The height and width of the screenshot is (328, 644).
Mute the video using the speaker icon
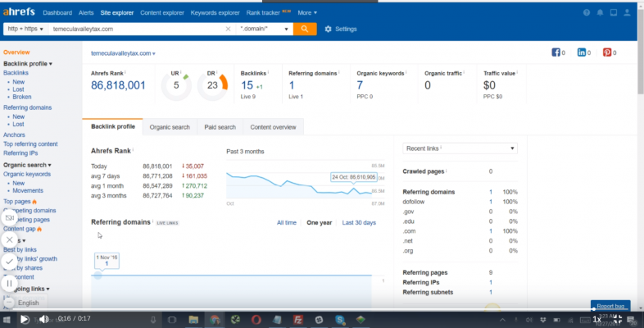(44, 319)
